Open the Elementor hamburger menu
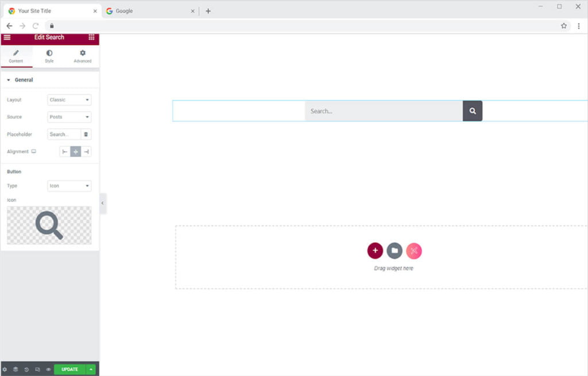 [7, 37]
